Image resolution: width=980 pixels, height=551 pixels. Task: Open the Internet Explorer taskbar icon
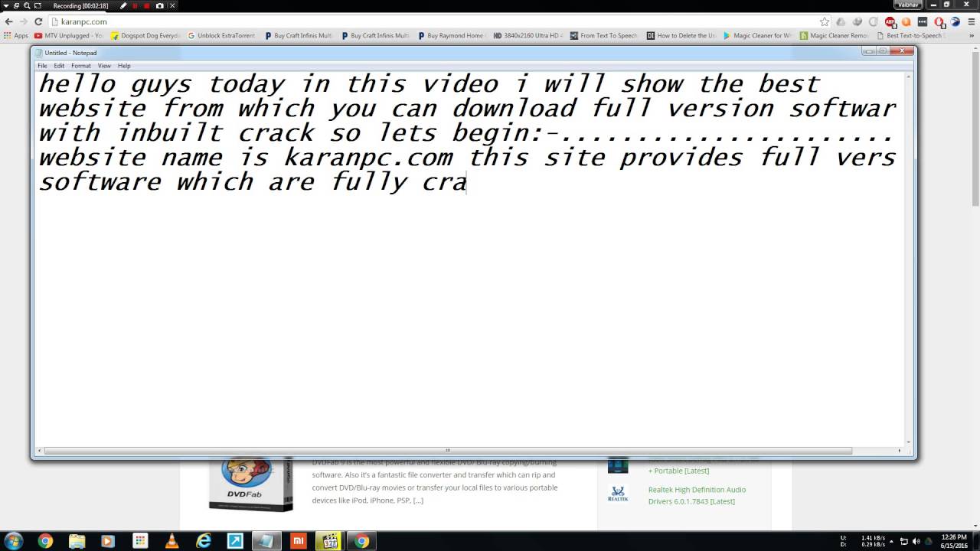204,541
